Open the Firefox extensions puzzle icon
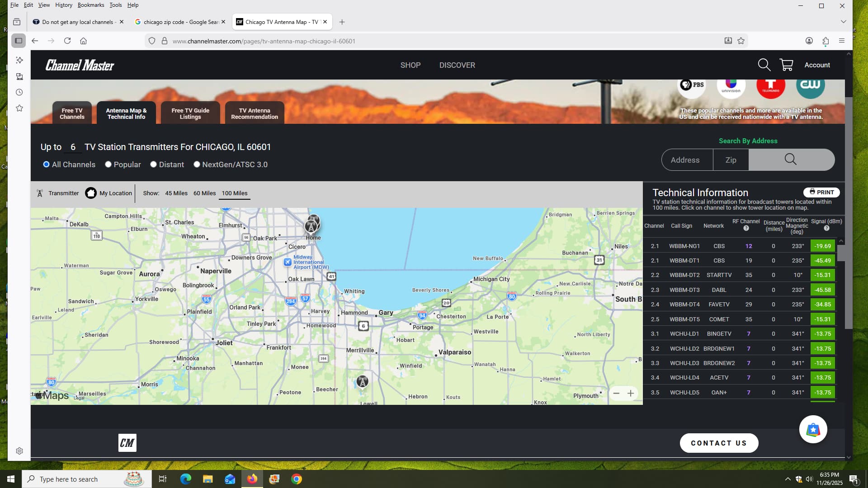Screen dimensions: 868x488 point(826,41)
